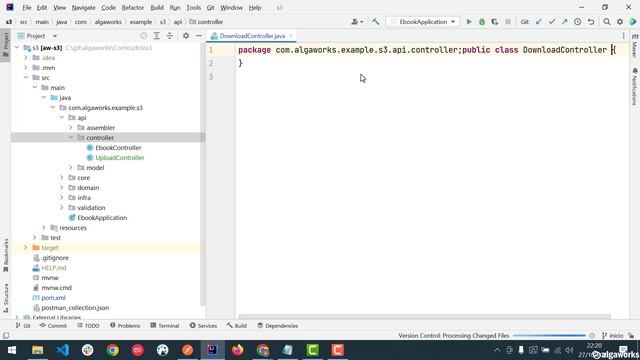
Task: Git push arrow icon in toolbar
Action: pos(564,22)
